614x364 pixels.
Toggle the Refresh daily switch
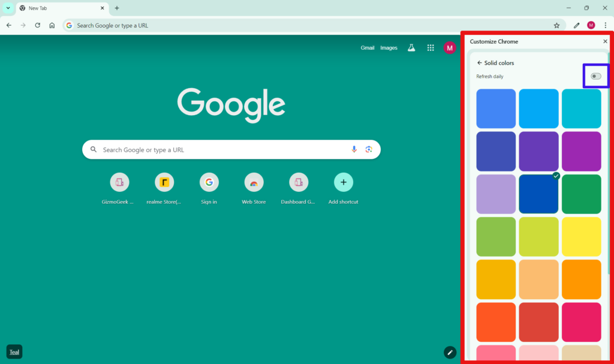point(595,76)
